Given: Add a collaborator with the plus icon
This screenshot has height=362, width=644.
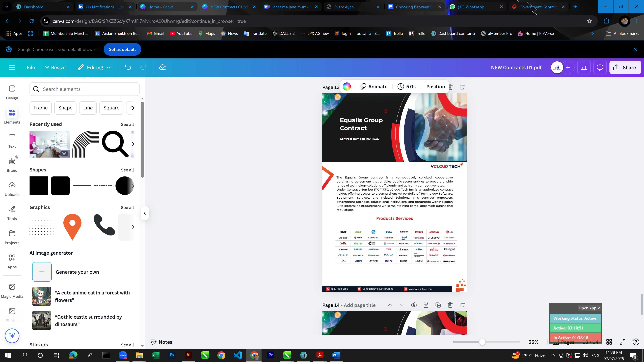Looking at the screenshot, I should click(x=568, y=67).
